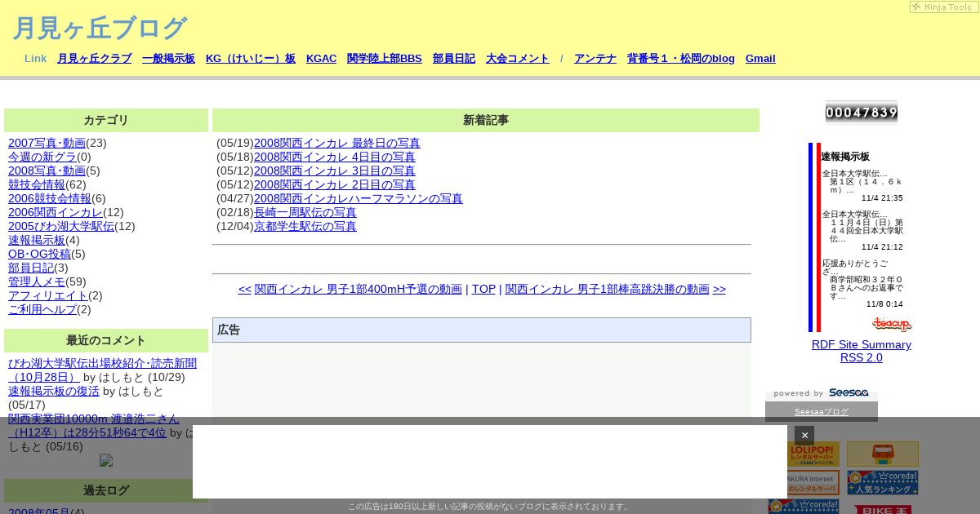Open article 2008関西インカレ 最終日の写真
980x514 pixels.
(337, 143)
